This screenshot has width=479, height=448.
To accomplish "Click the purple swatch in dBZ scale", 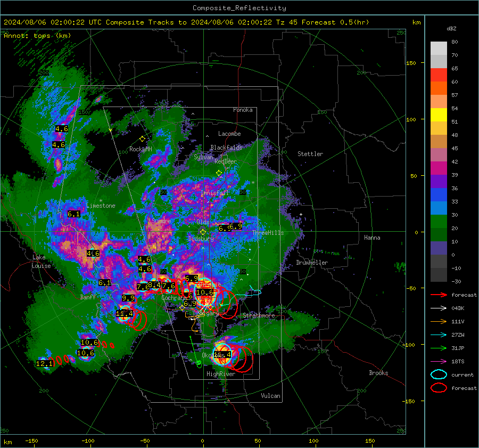I will coord(439,181).
